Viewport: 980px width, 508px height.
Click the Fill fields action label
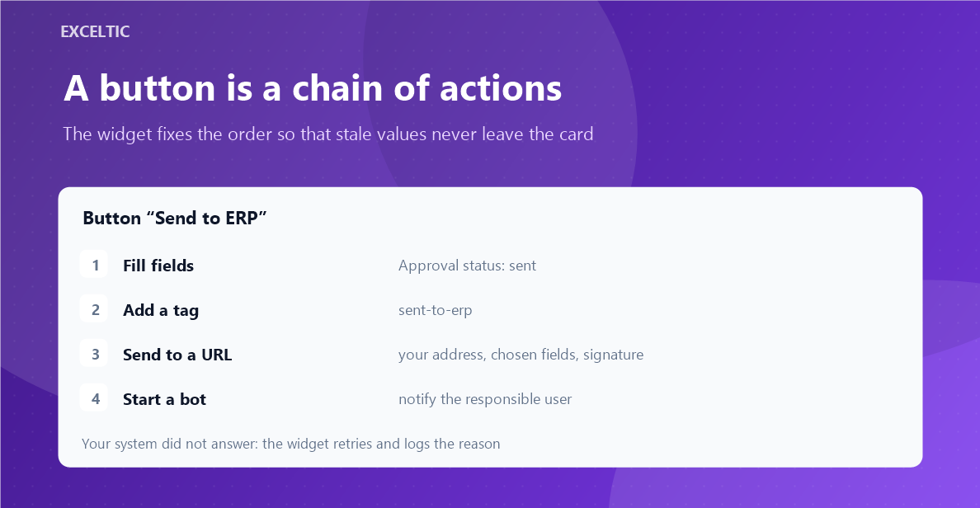click(158, 266)
